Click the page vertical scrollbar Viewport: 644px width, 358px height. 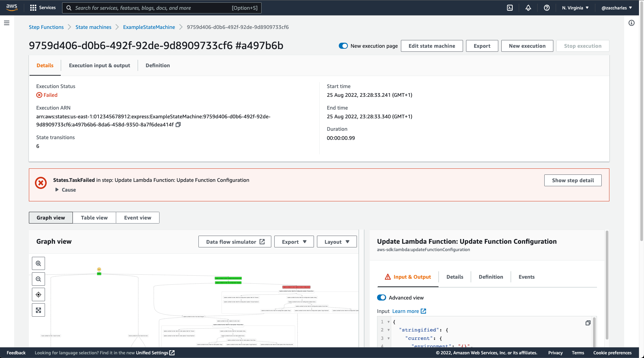[642, 121]
